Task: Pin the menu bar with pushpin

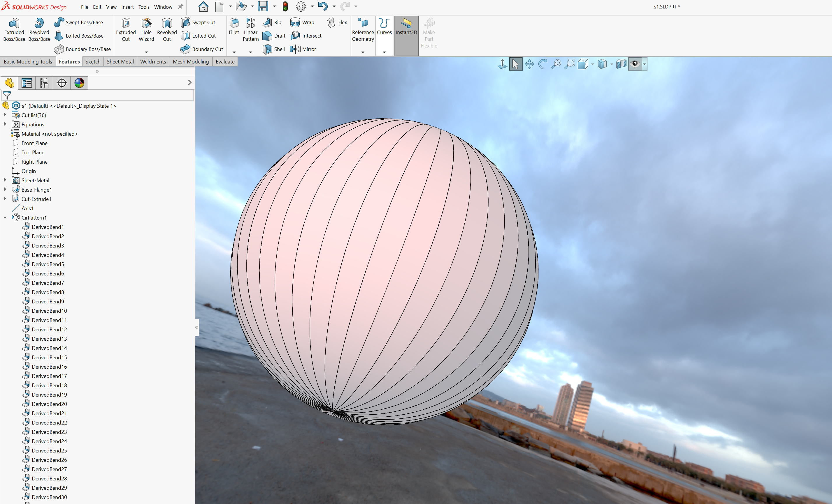Action: (x=181, y=6)
